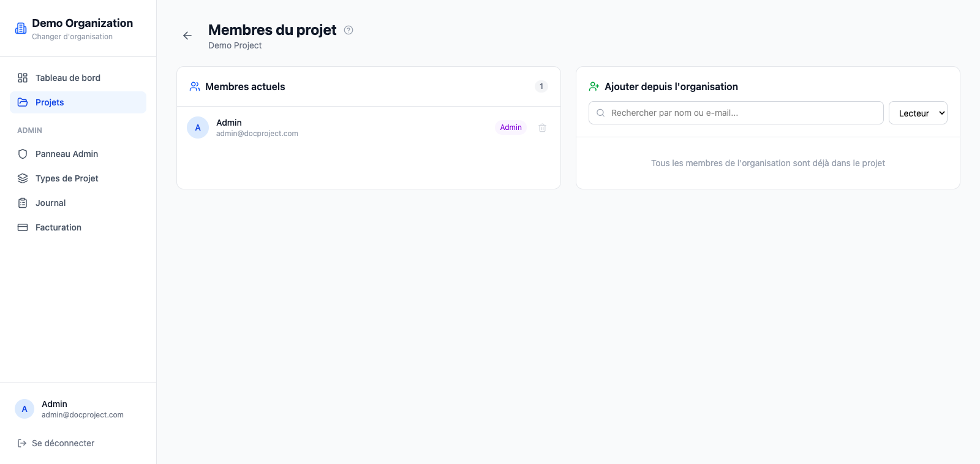This screenshot has height=464, width=980.
Task: Click the Types de Projet layers icon
Action: point(23,178)
